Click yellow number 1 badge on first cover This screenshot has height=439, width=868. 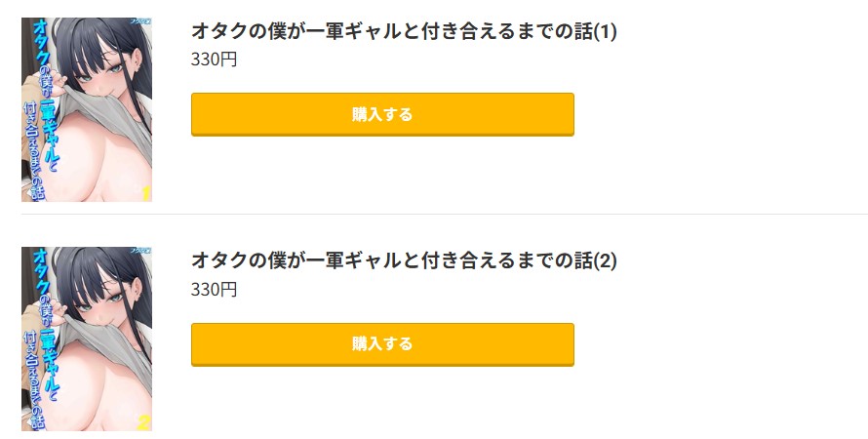[x=144, y=192]
